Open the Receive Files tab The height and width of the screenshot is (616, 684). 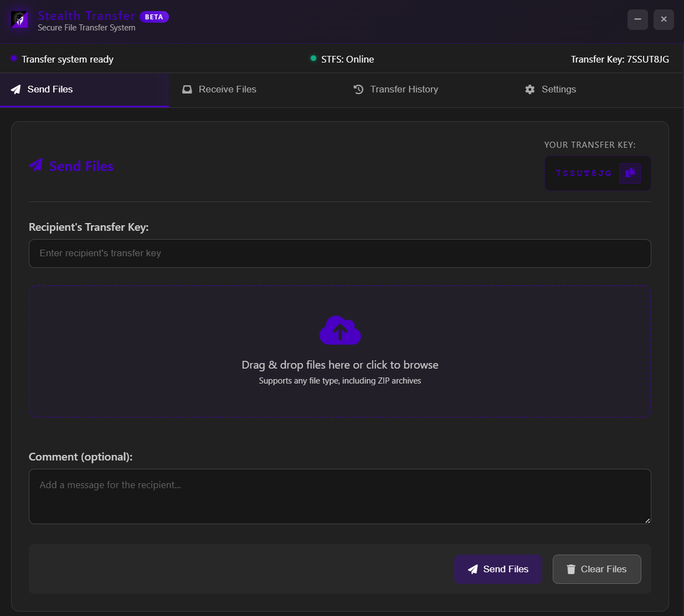tap(227, 90)
